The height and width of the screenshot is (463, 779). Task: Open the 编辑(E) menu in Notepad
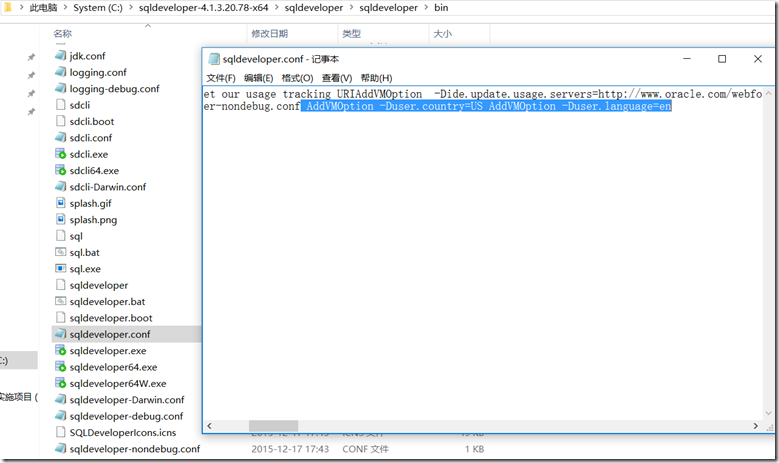258,78
